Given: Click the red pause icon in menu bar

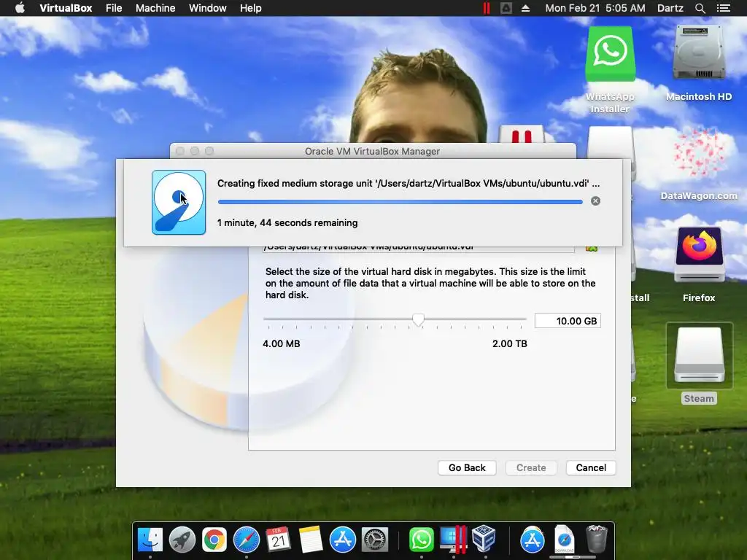Looking at the screenshot, I should click(x=486, y=8).
